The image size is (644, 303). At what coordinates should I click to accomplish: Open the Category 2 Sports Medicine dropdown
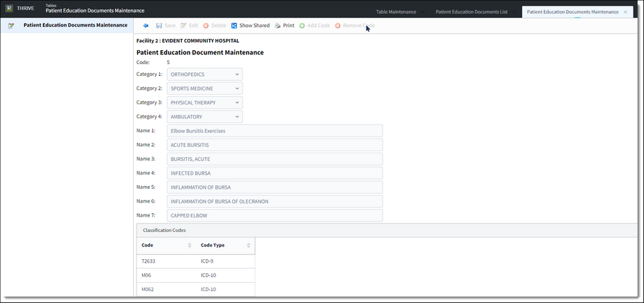[204, 88]
